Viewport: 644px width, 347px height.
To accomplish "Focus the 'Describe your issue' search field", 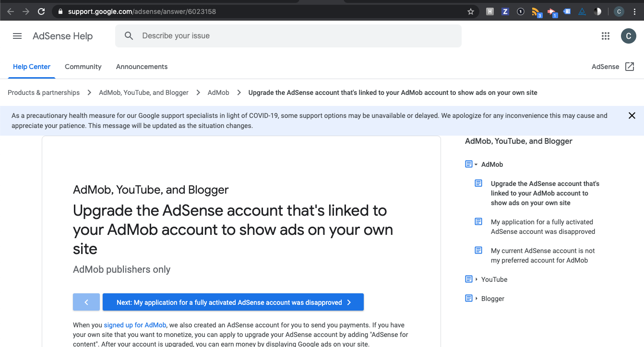I will pyautogui.click(x=288, y=36).
